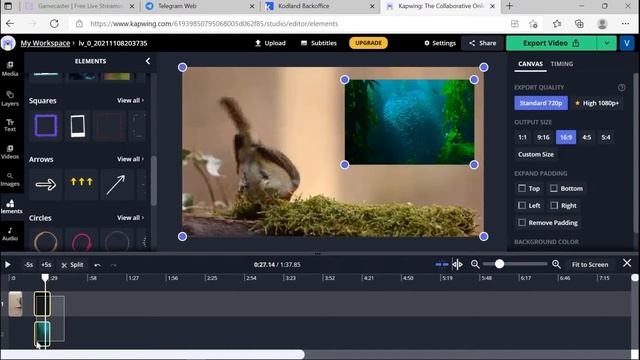Image resolution: width=640 pixels, height=360 pixels.
Task: Split the clip at playhead
Action: 72,264
